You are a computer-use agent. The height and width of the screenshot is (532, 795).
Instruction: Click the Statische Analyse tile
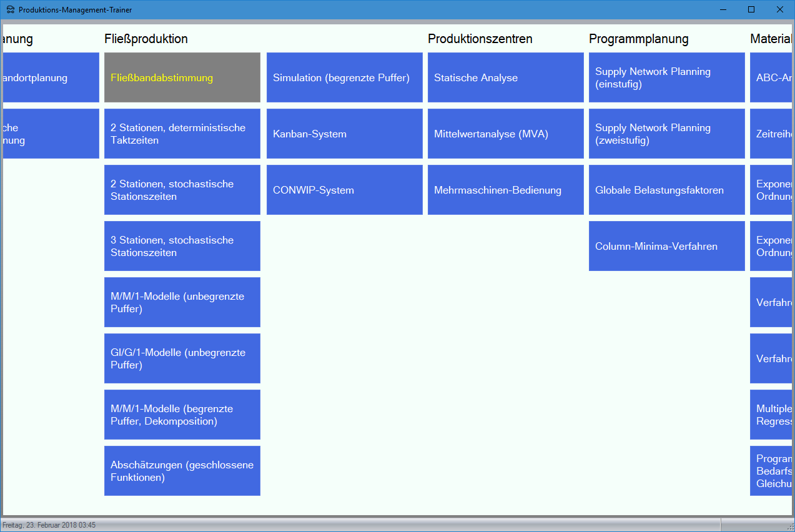tap(505, 77)
